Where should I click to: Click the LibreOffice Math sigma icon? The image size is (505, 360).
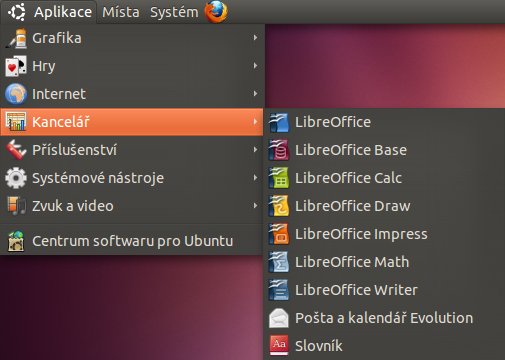click(x=279, y=262)
